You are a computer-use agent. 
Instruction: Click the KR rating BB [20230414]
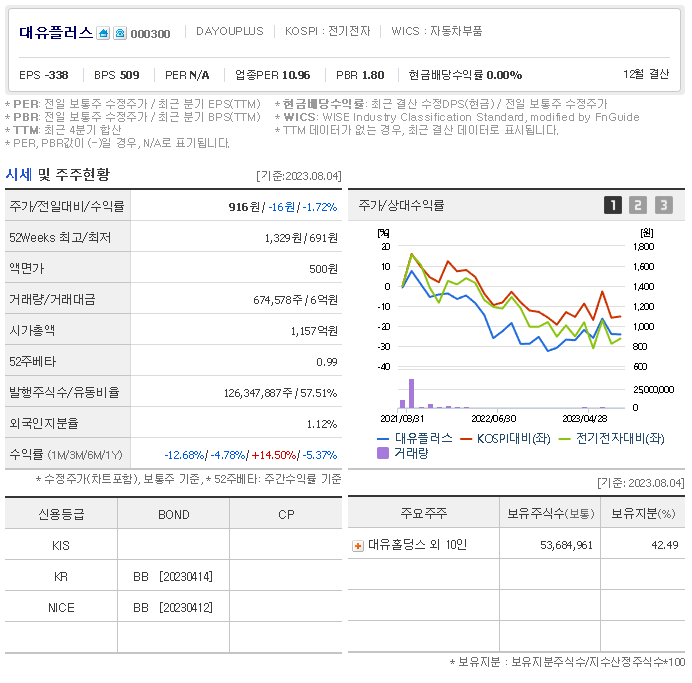pyautogui.click(x=173, y=577)
